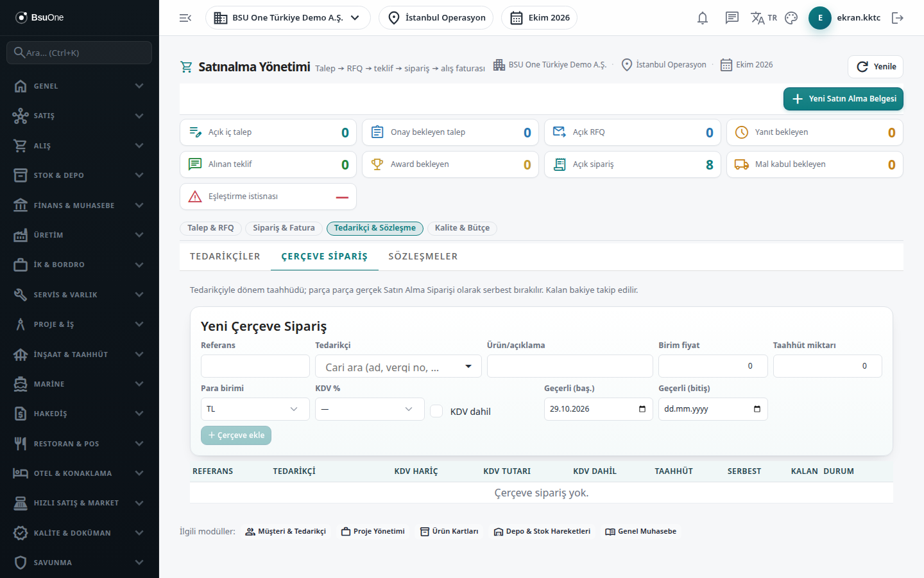
Task: Open the KDV % dropdown
Action: (370, 409)
